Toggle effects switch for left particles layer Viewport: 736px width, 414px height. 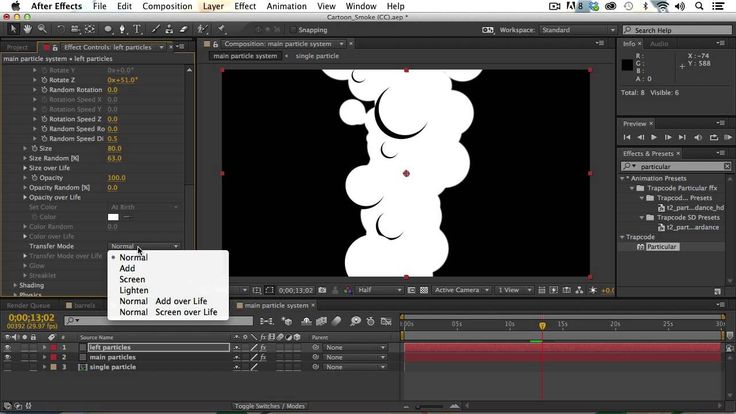point(263,347)
